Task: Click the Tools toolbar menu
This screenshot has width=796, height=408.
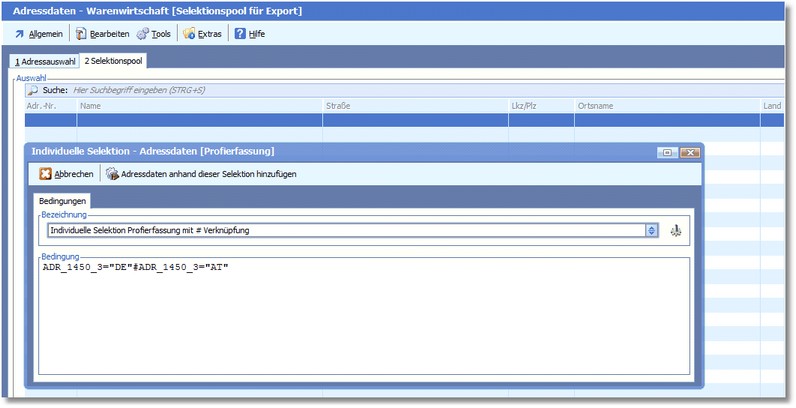Action: point(154,34)
